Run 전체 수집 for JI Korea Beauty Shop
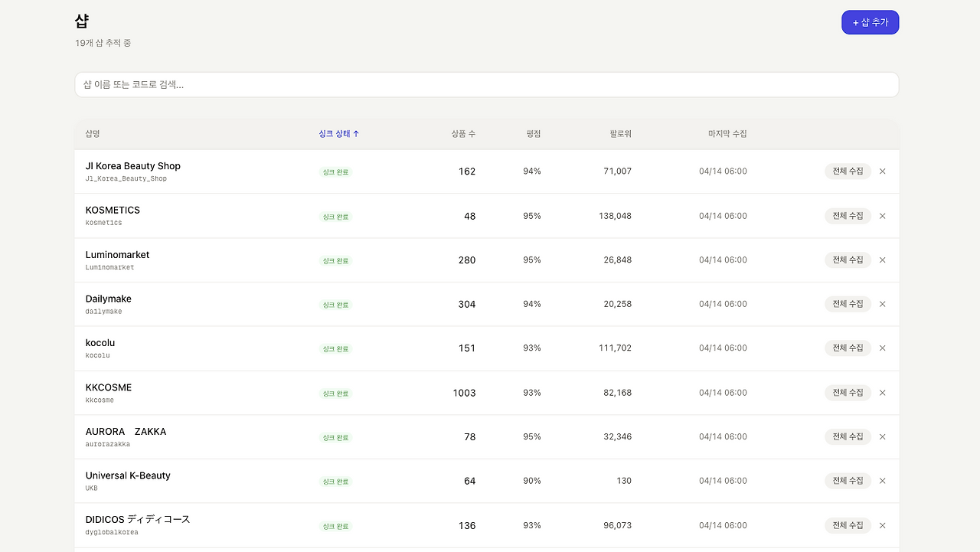 coord(848,171)
